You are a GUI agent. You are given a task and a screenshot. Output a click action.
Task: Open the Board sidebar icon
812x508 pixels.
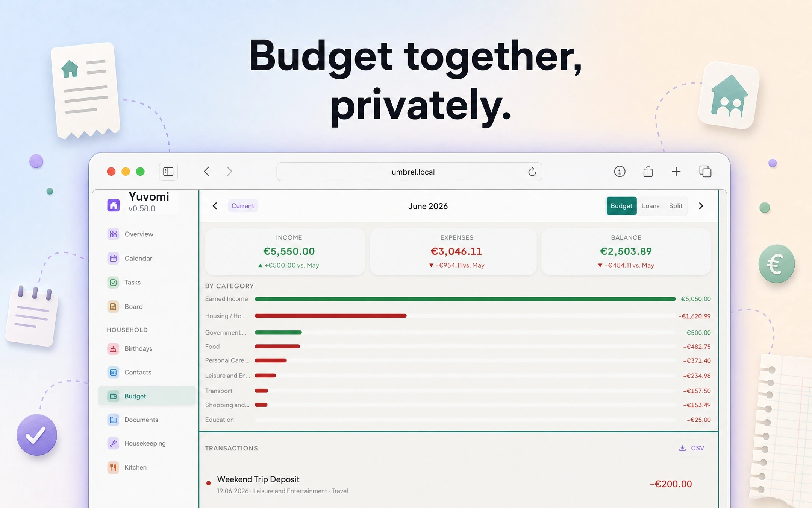coord(113,307)
